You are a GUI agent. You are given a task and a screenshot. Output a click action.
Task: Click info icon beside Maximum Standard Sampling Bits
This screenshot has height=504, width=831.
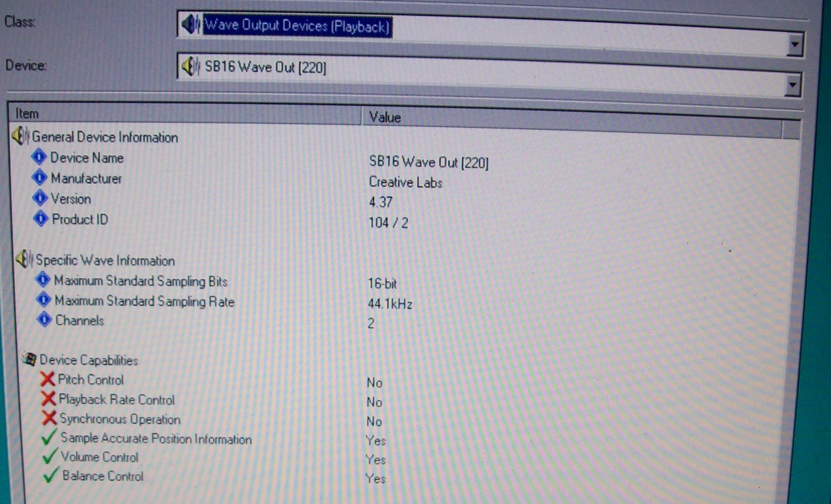pos(43,280)
